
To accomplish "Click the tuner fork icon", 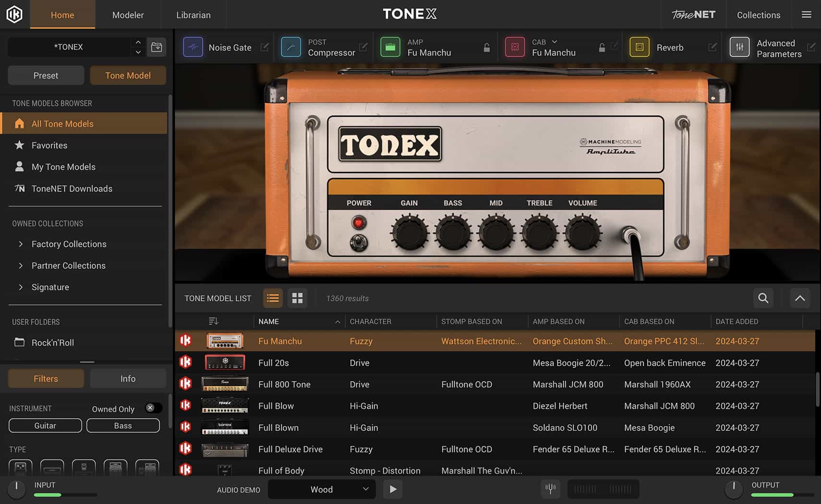I will click(550, 489).
